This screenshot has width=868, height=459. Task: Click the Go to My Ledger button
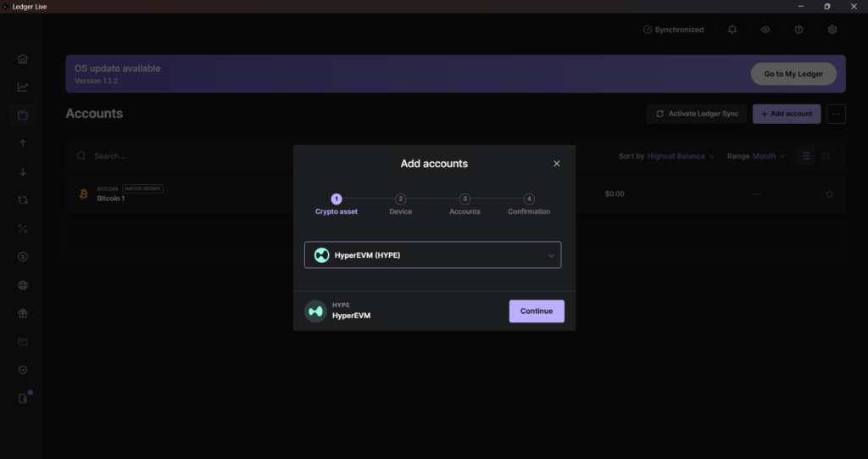(793, 74)
